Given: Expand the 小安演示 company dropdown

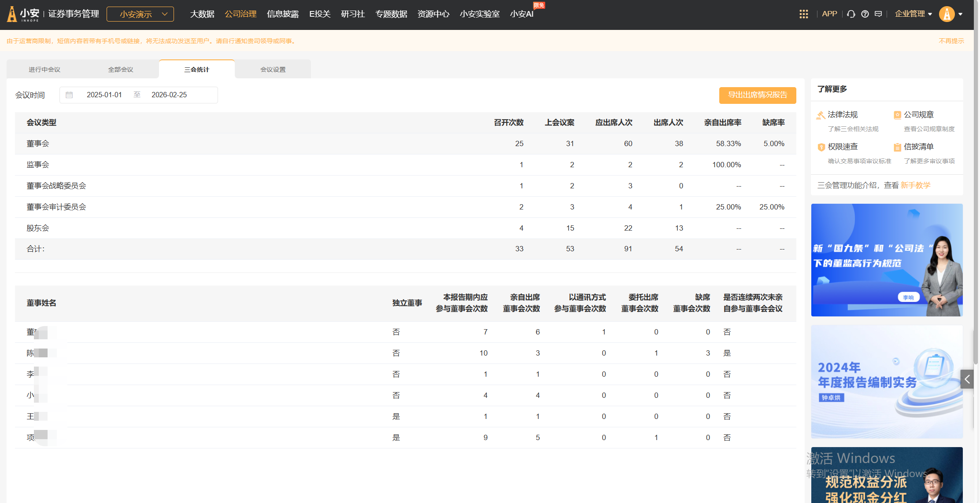Looking at the screenshot, I should (140, 14).
